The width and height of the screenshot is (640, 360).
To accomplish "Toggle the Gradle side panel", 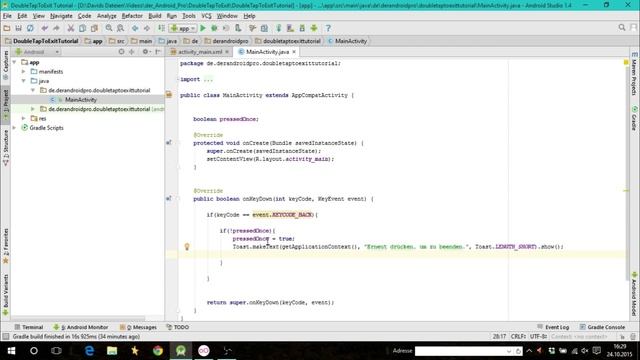I will pyautogui.click(x=634, y=118).
